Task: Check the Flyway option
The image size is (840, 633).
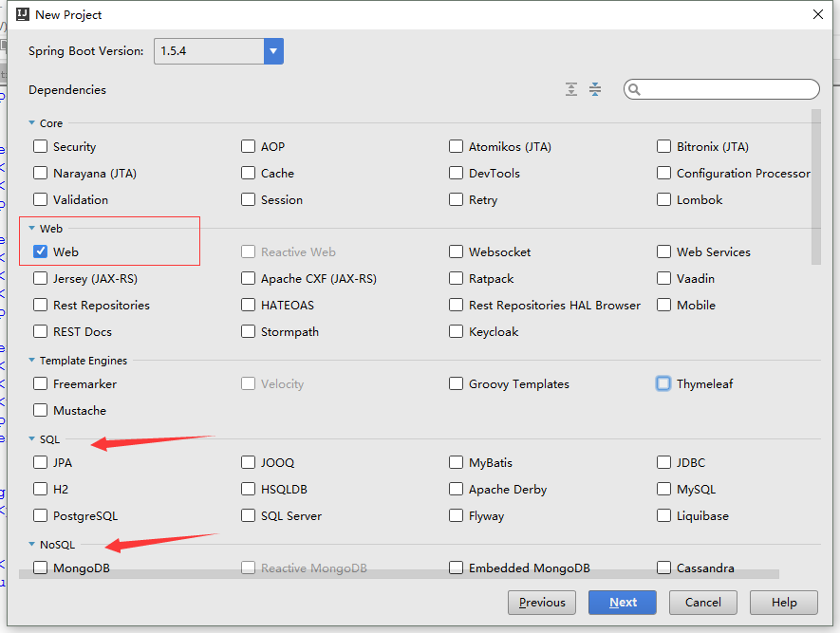Action: pyautogui.click(x=456, y=515)
